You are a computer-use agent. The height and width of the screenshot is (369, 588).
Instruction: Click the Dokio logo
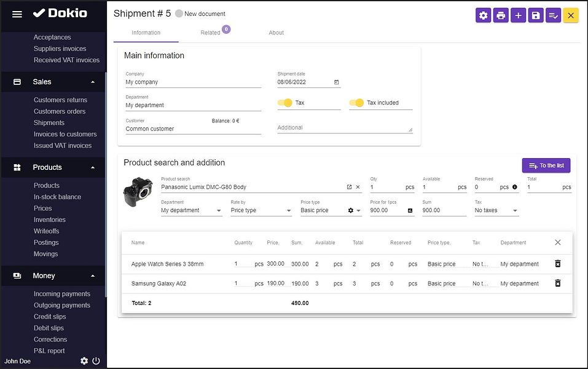point(60,13)
